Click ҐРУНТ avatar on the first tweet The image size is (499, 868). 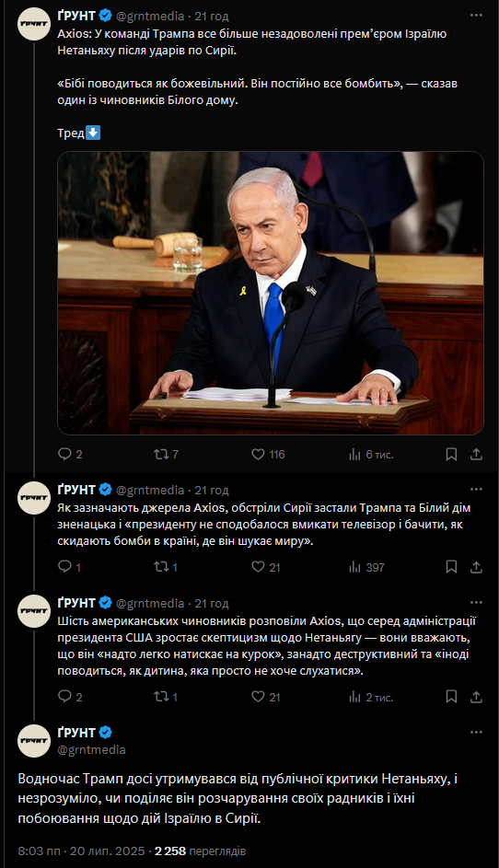click(34, 24)
